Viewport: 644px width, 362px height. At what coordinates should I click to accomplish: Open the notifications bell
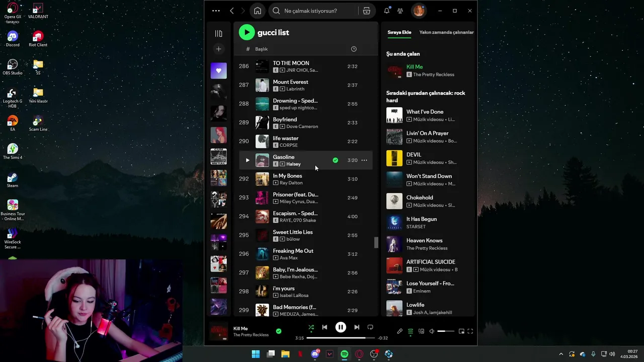(386, 11)
